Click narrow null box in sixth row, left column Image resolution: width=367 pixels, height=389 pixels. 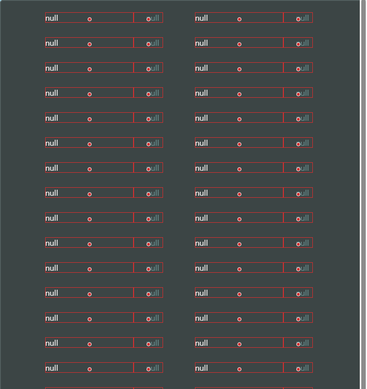click(148, 143)
